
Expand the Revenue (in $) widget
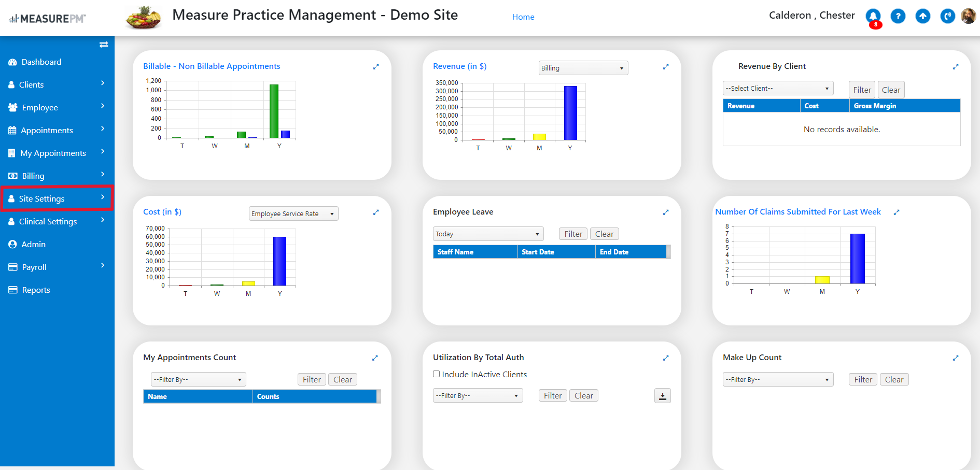click(x=666, y=66)
